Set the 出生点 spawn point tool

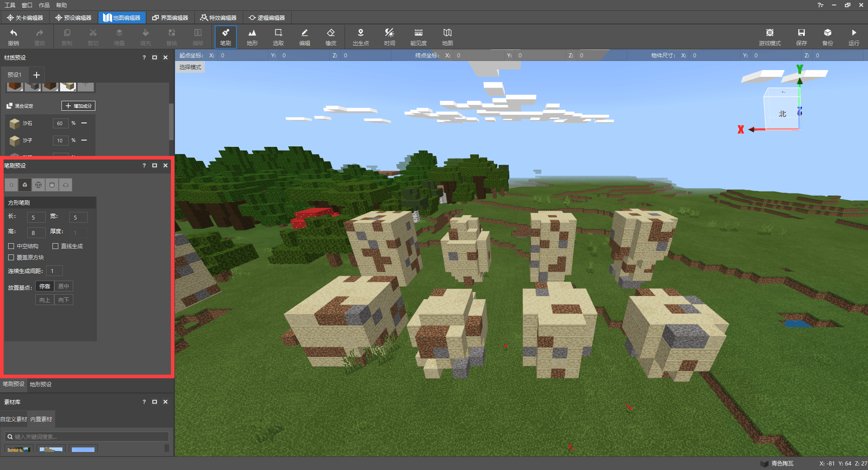(360, 37)
